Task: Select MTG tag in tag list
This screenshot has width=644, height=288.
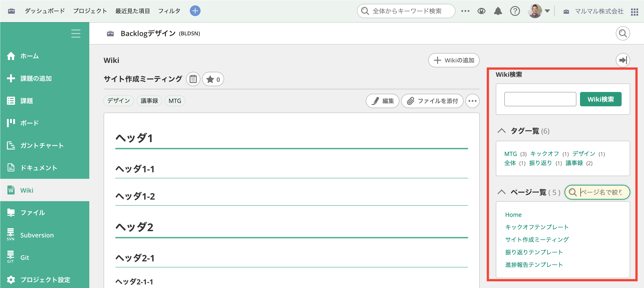Action: (x=510, y=154)
